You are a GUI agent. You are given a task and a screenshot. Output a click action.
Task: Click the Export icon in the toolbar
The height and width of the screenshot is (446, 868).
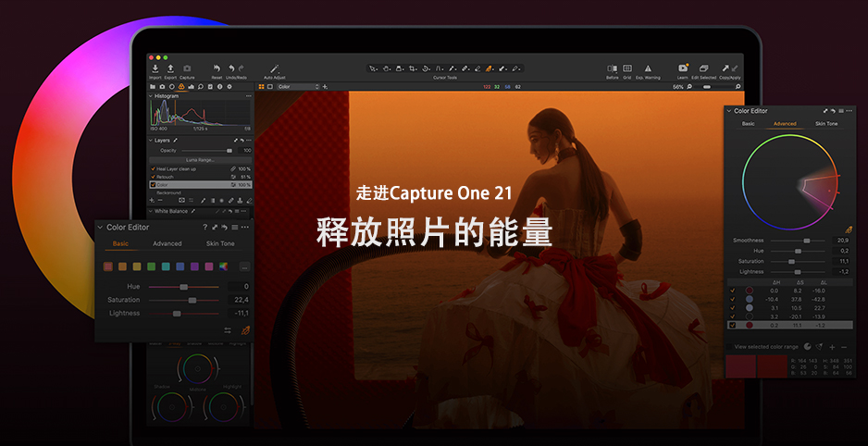[x=170, y=68]
